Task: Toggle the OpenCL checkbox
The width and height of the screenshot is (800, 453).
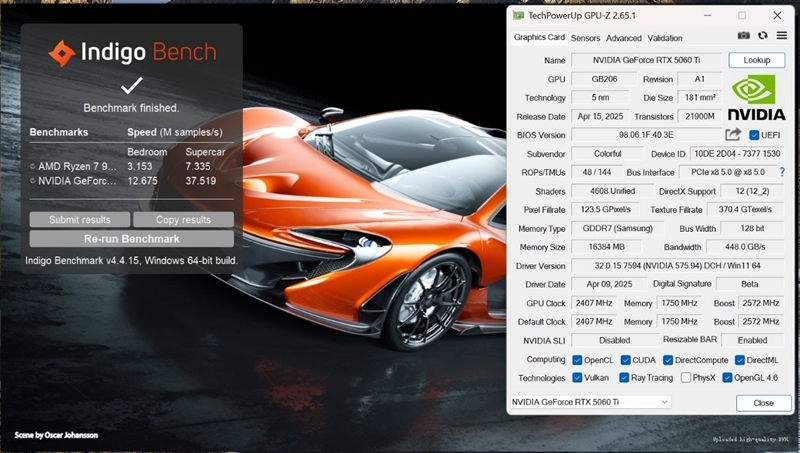Action: 577,360
